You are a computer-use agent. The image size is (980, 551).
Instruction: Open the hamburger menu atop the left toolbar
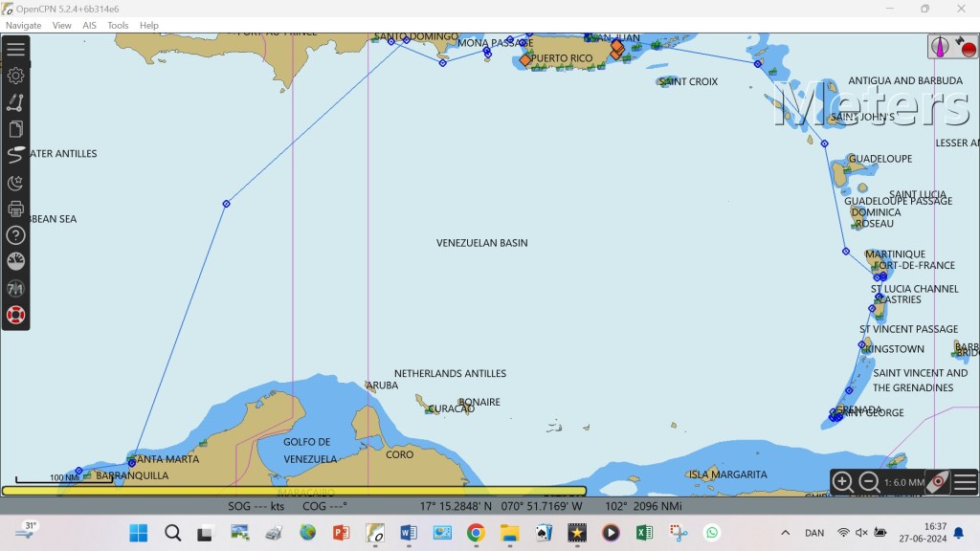[x=15, y=49]
